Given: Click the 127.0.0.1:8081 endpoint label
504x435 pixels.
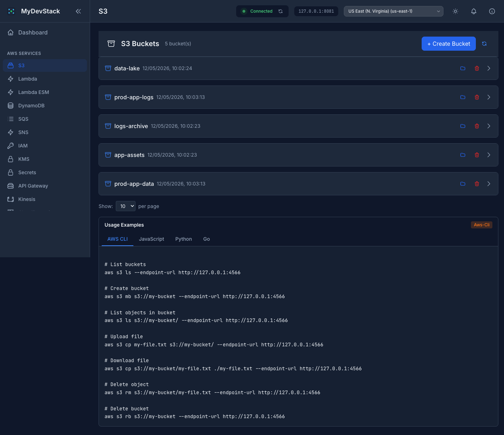Looking at the screenshot, I should pos(316,11).
